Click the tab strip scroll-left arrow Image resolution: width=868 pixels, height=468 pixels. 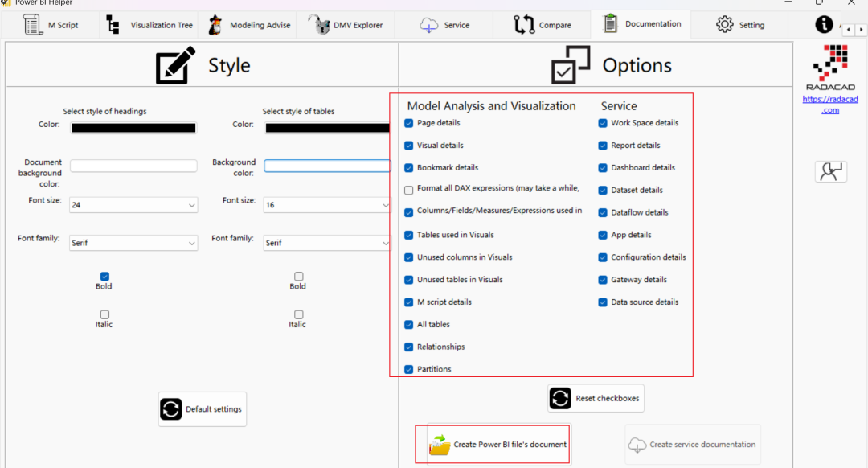(849, 30)
